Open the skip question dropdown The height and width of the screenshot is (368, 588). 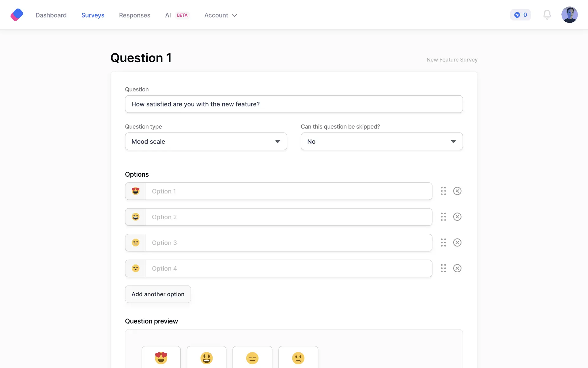click(381, 141)
